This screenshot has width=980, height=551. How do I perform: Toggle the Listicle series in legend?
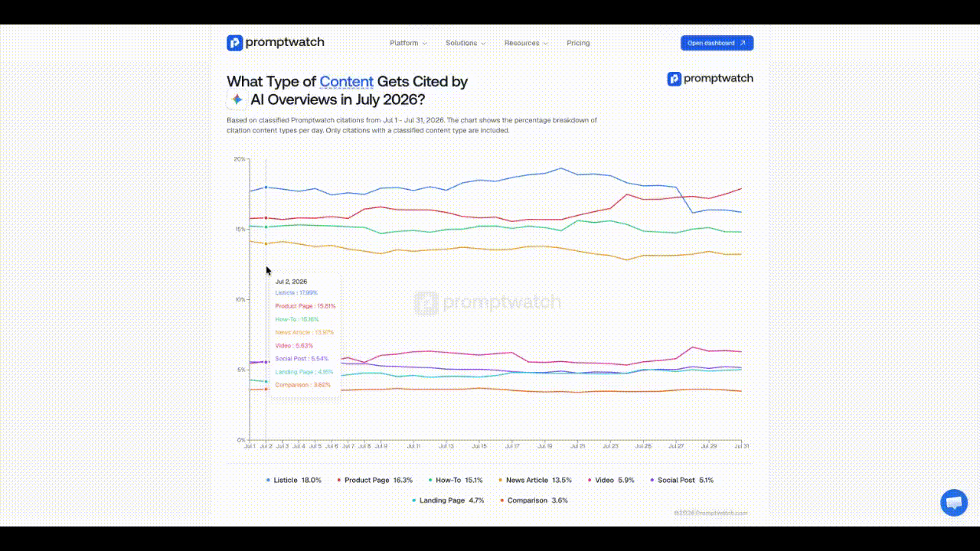(x=294, y=480)
